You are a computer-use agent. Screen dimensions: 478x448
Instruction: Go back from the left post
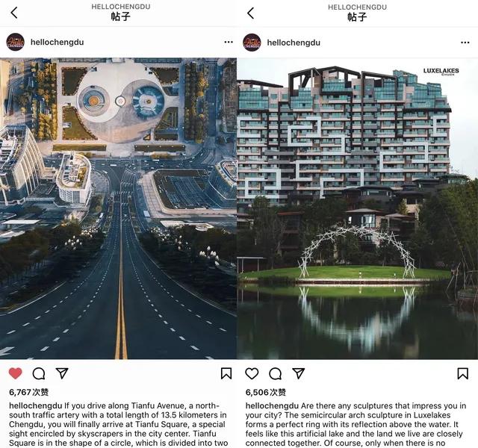[14, 13]
